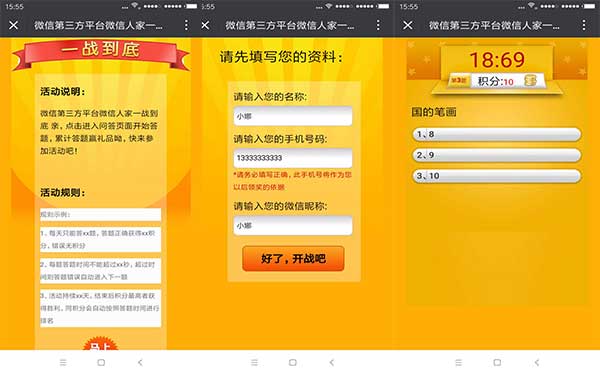The image size is (600, 375).
Task: Tap home square icon on middle screen navigation
Action: point(293,362)
